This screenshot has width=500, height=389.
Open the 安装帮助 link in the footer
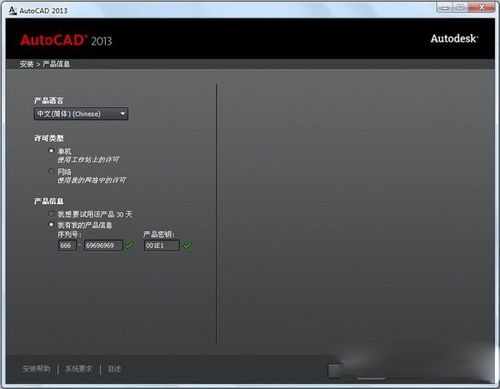pyautogui.click(x=36, y=369)
